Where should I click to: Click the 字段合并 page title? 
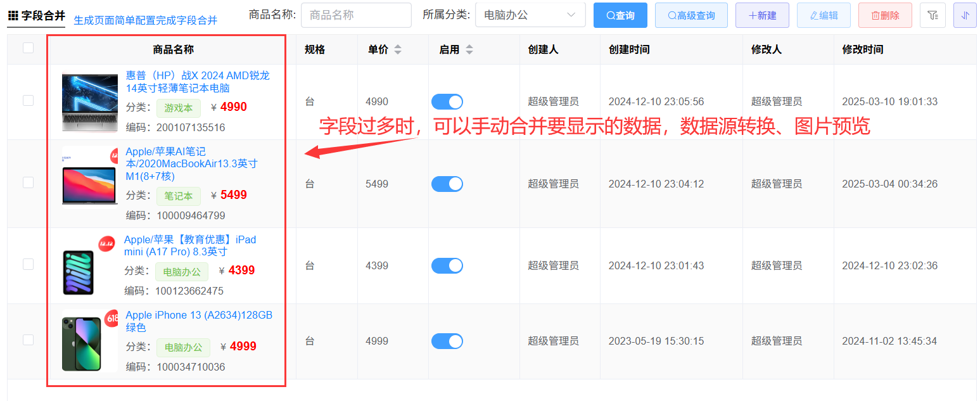(x=43, y=15)
